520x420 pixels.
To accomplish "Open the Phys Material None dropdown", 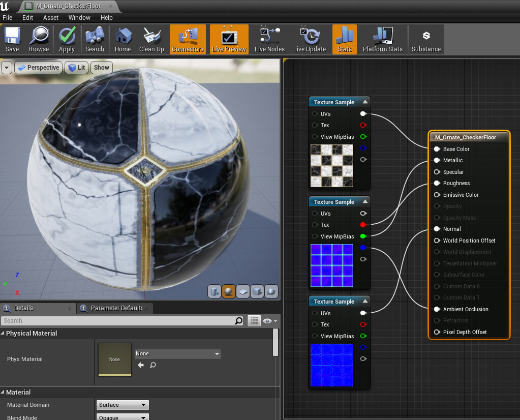I will click(177, 353).
